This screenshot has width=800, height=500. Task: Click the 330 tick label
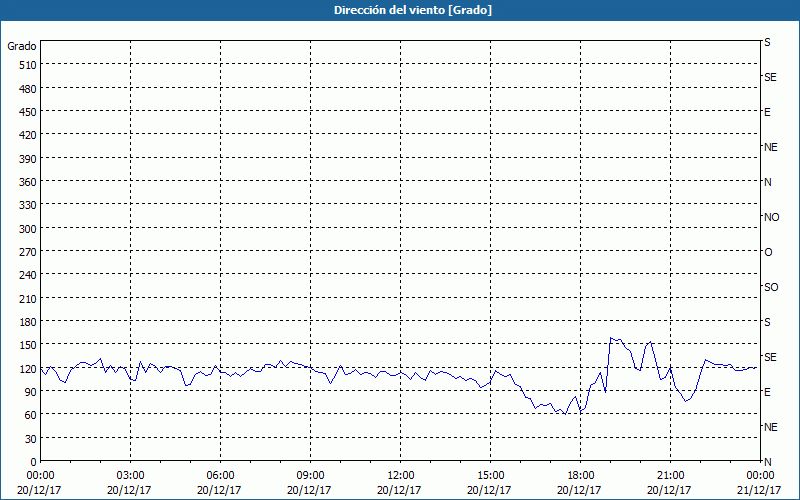tap(28, 205)
